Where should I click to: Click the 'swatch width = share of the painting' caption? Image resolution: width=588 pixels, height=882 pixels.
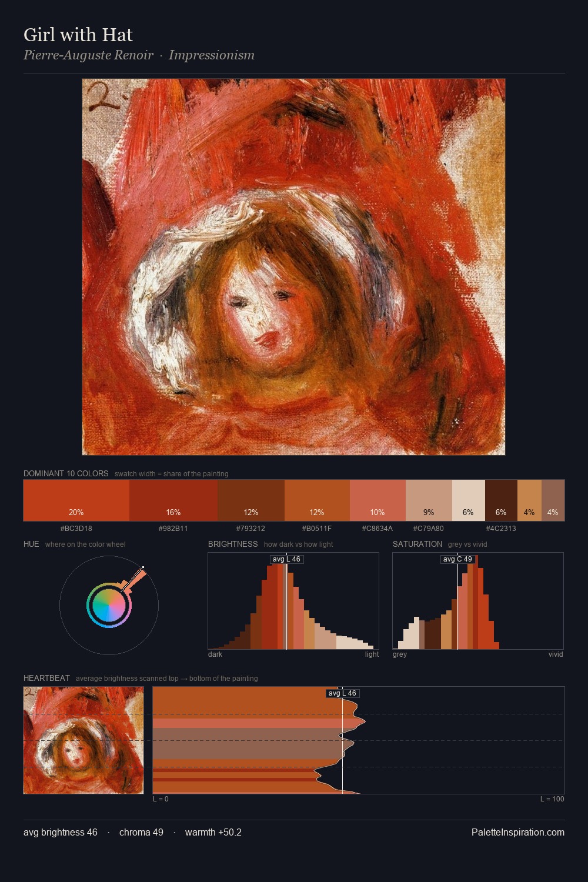172,474
